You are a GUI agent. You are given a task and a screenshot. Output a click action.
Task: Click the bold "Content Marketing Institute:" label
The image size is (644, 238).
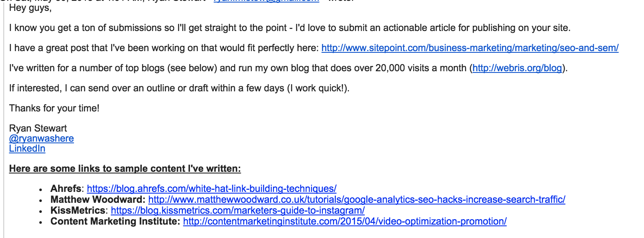115,221
